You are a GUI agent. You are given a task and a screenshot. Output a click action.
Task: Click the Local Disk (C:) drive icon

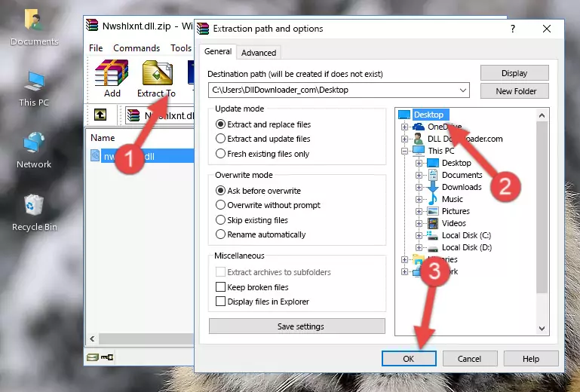(433, 235)
